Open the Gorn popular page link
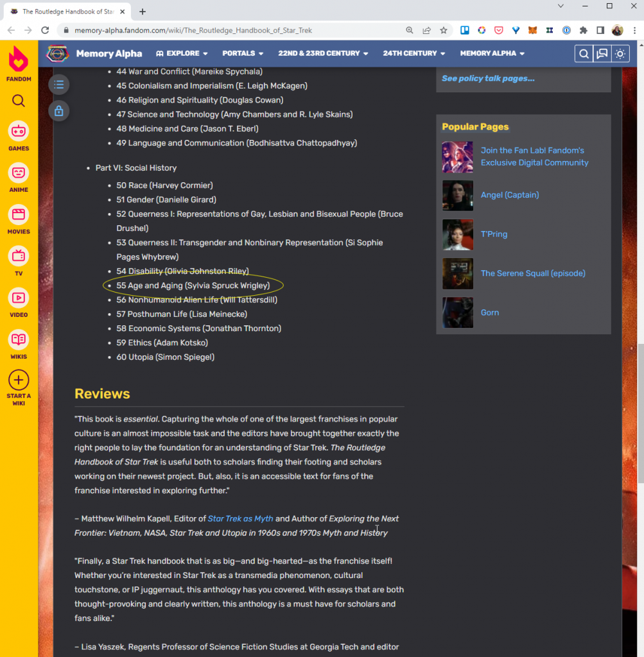Viewport: 644px width, 657px height. point(490,312)
